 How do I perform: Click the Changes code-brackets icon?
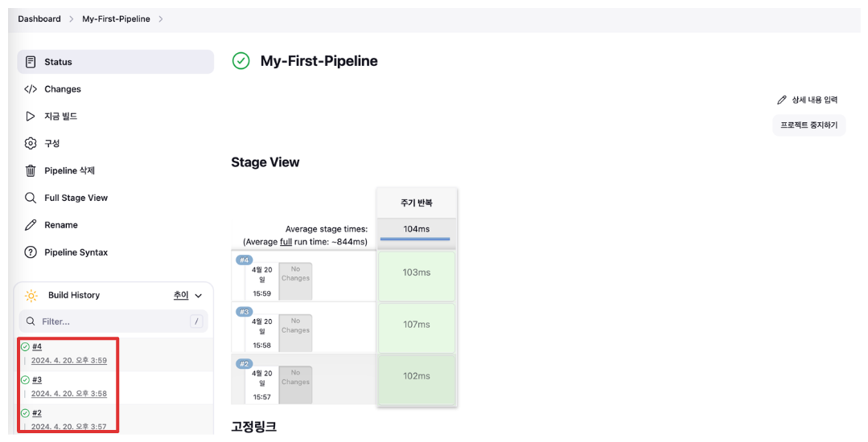[31, 89]
